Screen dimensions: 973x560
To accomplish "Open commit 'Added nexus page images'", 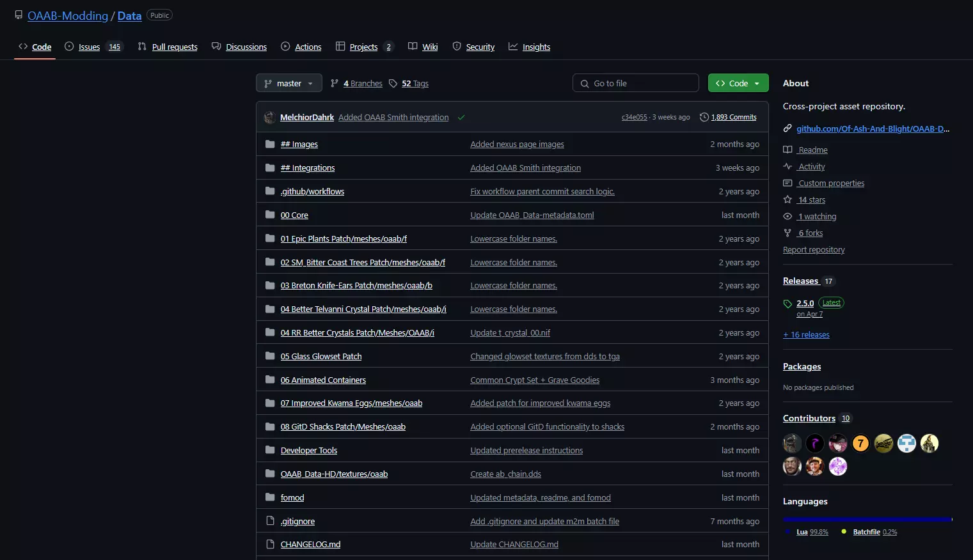I will [517, 144].
